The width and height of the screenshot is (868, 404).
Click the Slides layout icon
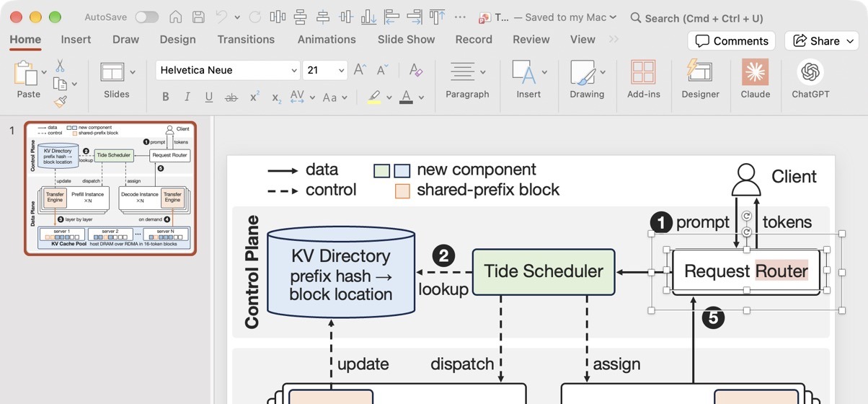click(112, 72)
